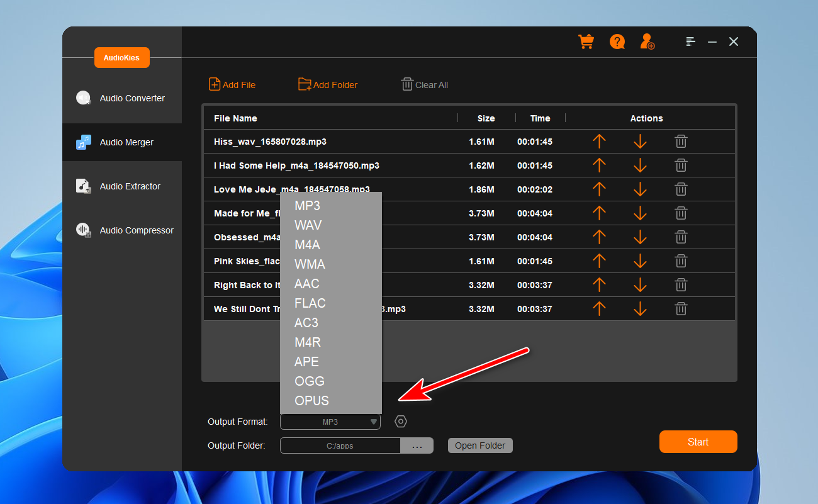Open the Audio Extractor section
Viewport: 818px width, 504px height.
click(x=130, y=186)
